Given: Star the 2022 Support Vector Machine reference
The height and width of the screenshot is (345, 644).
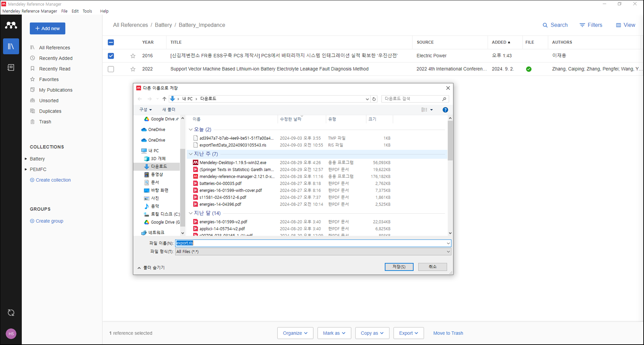Looking at the screenshot, I should pyautogui.click(x=133, y=69).
